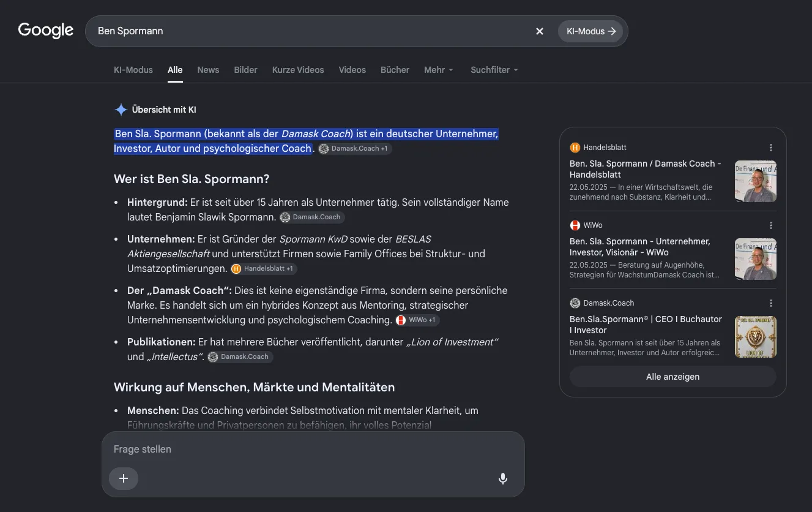The width and height of the screenshot is (812, 512).
Task: Clear the search box with the X icon
Action: click(x=540, y=31)
